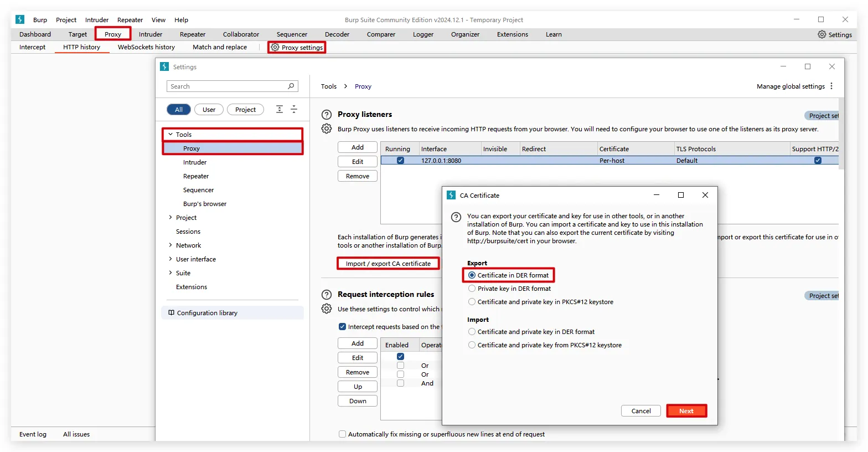The image size is (868, 452).
Task: Open the Repeater tab in main toolbar
Action: 192,34
